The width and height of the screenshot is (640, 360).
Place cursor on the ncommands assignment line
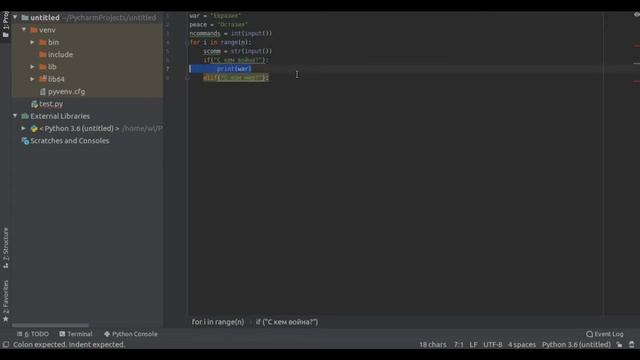click(x=231, y=33)
